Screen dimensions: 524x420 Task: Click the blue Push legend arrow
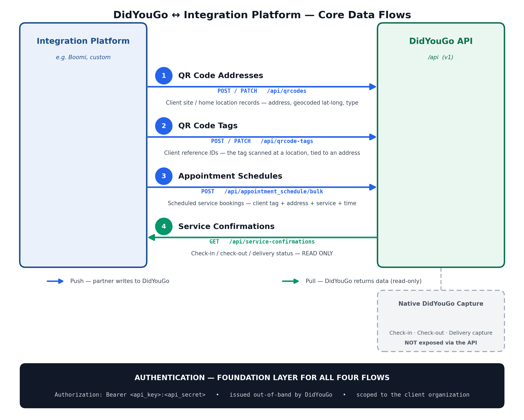(x=55, y=281)
